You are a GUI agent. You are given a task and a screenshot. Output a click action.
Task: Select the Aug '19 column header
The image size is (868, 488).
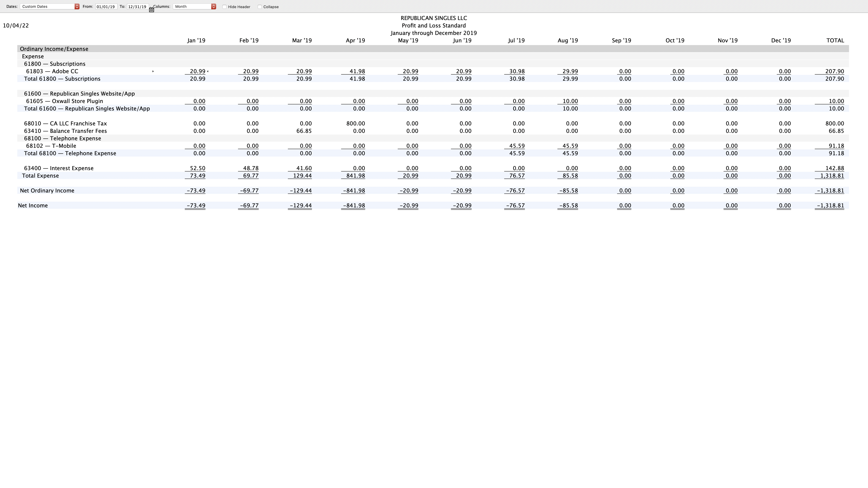coord(568,40)
